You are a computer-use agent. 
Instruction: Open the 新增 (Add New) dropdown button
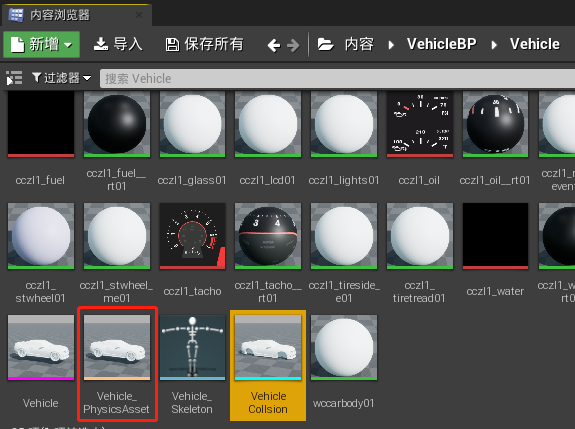(x=41, y=44)
